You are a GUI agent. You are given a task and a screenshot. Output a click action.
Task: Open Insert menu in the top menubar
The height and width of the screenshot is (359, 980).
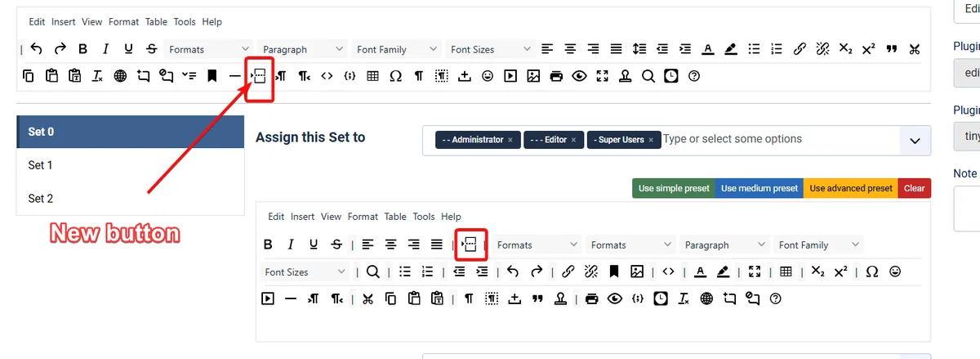63,22
